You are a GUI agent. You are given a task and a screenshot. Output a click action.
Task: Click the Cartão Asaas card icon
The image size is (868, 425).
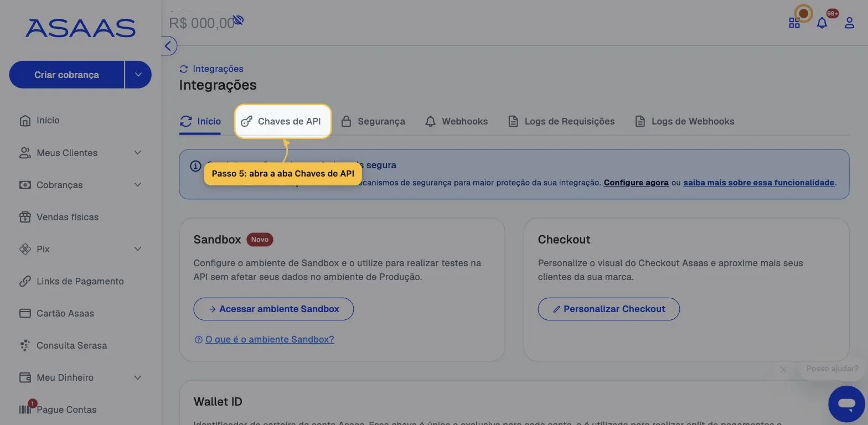coord(25,313)
